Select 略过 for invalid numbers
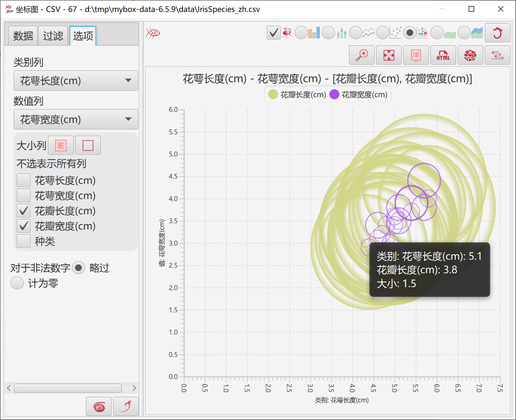The width and height of the screenshot is (516, 420). click(x=79, y=268)
